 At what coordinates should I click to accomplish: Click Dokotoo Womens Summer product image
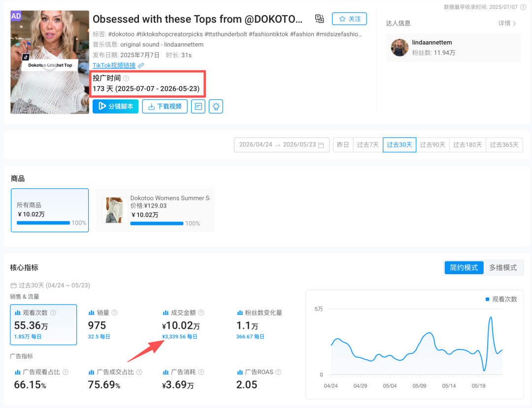pos(115,210)
